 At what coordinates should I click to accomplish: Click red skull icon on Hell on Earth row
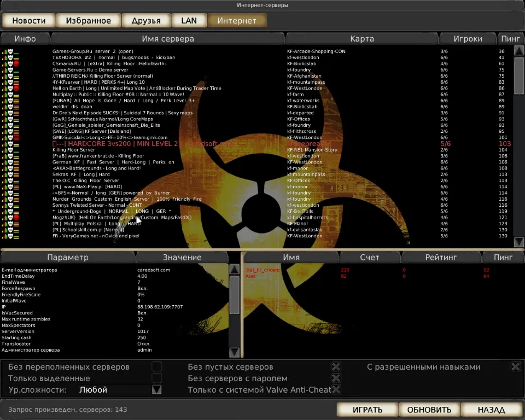16,88
